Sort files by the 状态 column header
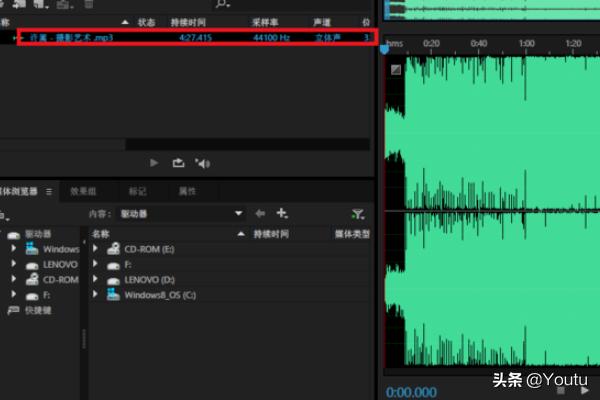Viewport: 600px width, 400px height. pyautogui.click(x=146, y=22)
